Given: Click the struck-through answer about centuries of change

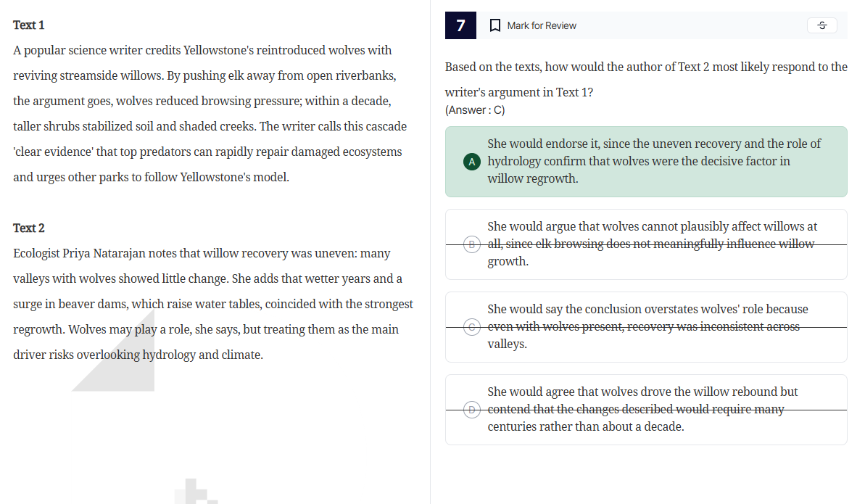Looking at the screenshot, I should point(645,409).
